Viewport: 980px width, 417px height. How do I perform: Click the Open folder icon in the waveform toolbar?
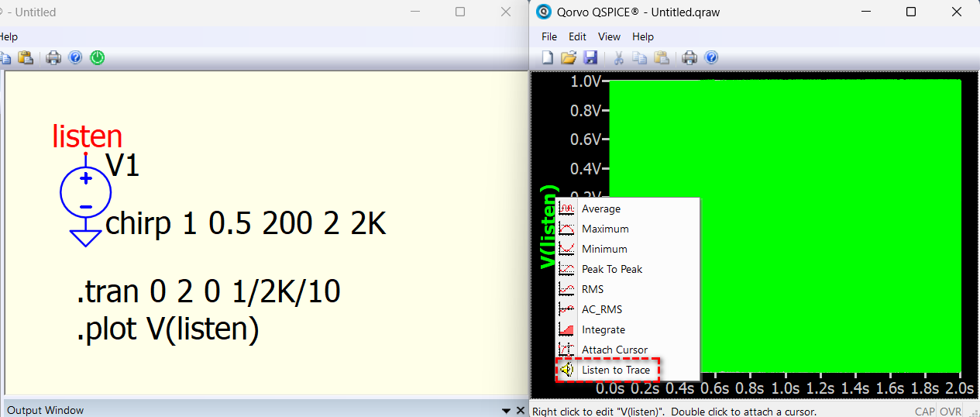[569, 57]
